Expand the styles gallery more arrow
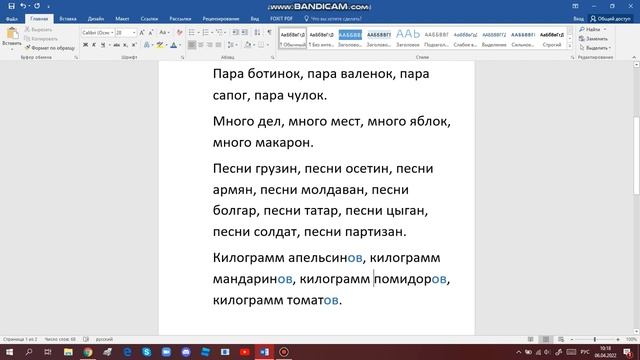The image size is (640, 360). (570, 46)
